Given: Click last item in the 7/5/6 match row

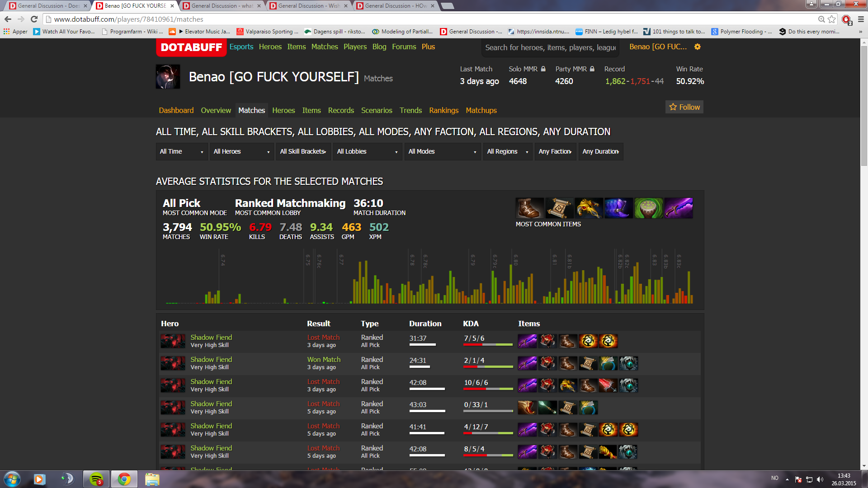Looking at the screenshot, I should click(608, 341).
